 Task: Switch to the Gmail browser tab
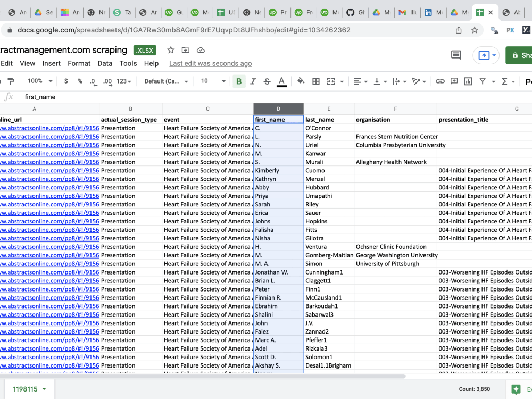[408, 13]
